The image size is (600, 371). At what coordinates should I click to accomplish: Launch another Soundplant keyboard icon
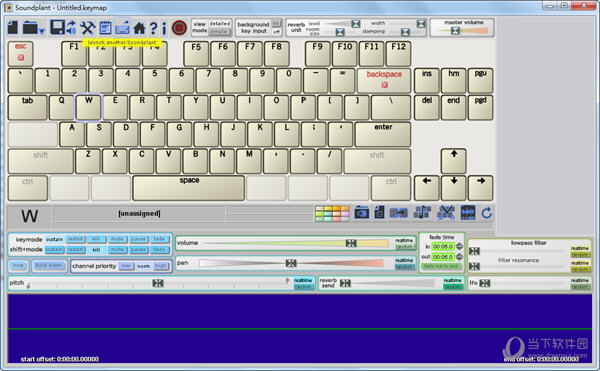pyautogui.click(x=122, y=28)
